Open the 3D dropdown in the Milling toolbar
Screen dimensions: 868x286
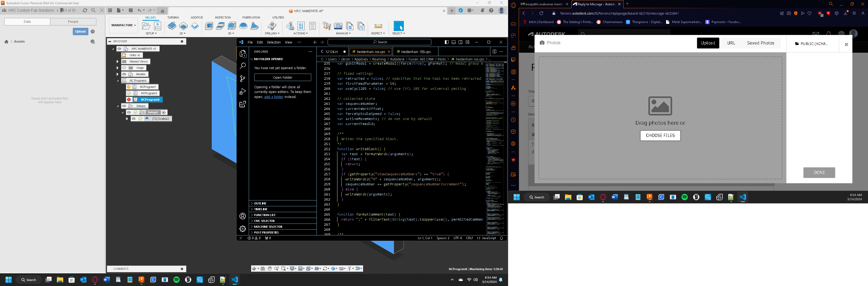click(231, 33)
